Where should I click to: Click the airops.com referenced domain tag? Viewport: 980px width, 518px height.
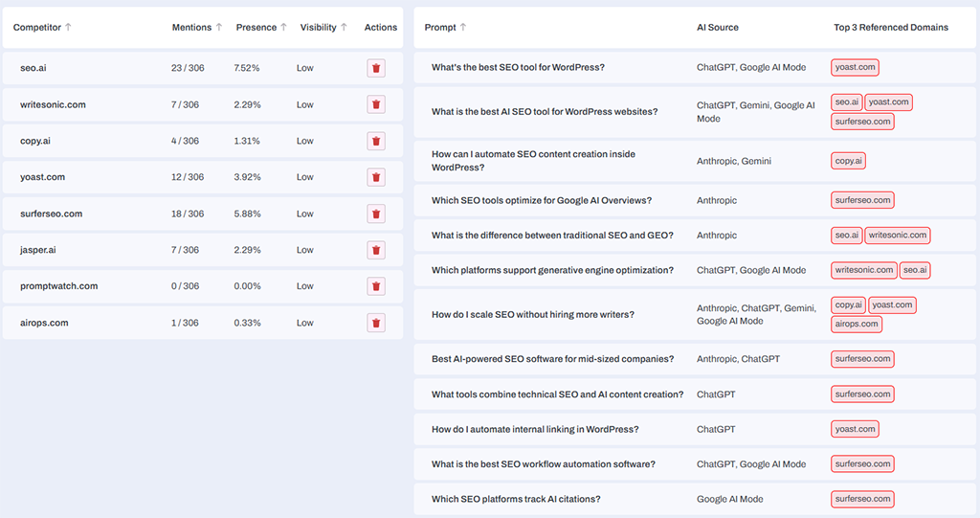tap(856, 324)
